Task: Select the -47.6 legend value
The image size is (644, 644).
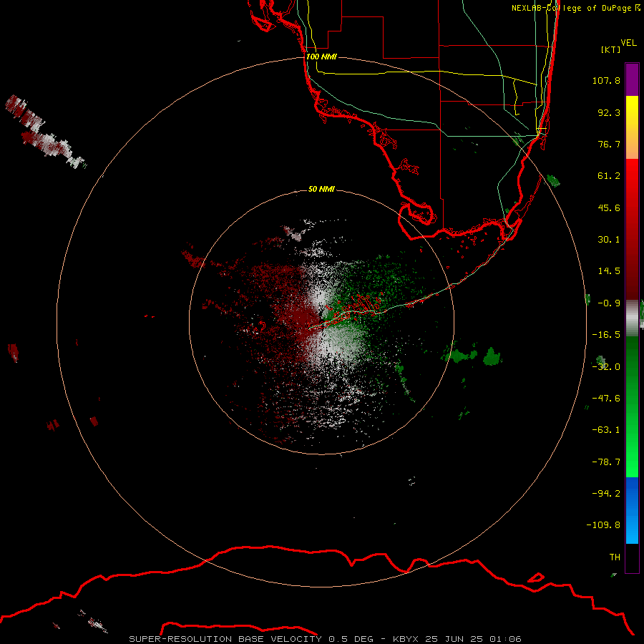Action: click(x=606, y=399)
